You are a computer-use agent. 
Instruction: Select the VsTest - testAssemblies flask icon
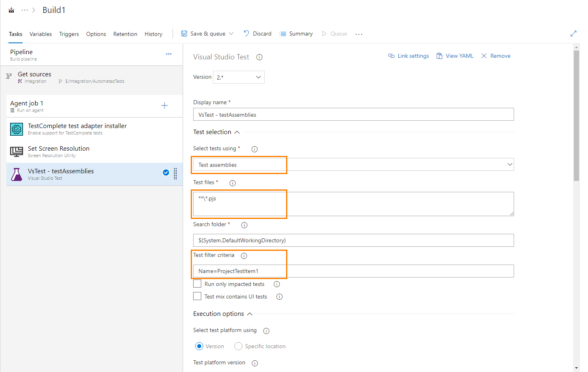click(x=16, y=174)
